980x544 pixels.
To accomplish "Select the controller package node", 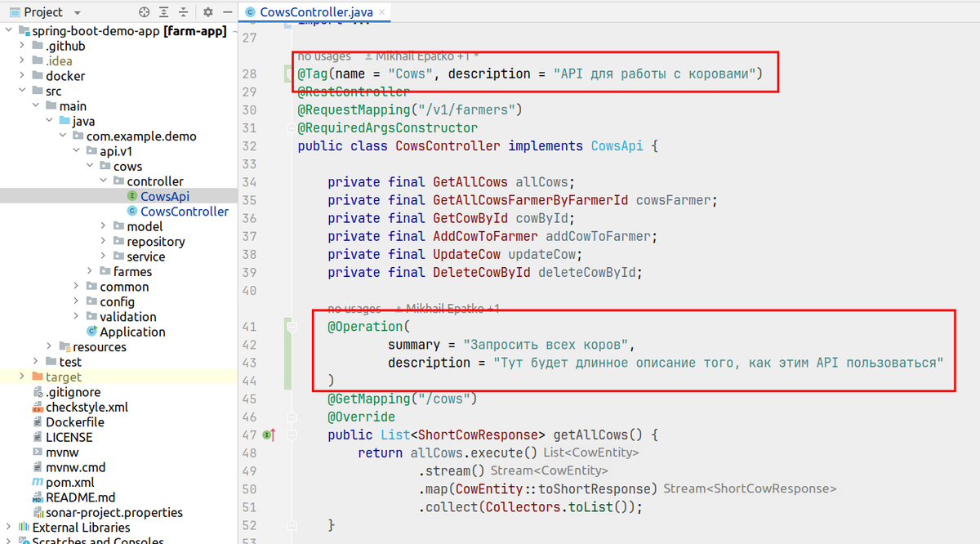I will [x=155, y=181].
